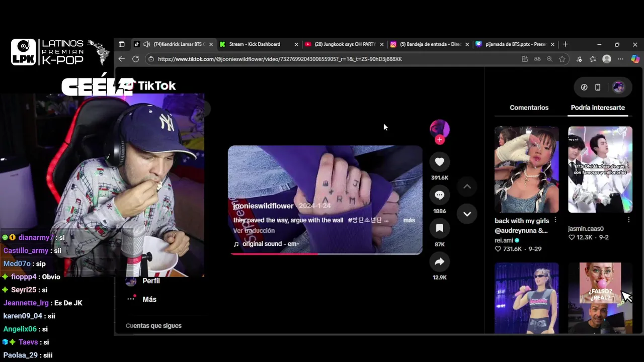Viewport: 644px width, 362px height.
Task: Click chat message from Jeannette_lrg
Action: point(43,303)
